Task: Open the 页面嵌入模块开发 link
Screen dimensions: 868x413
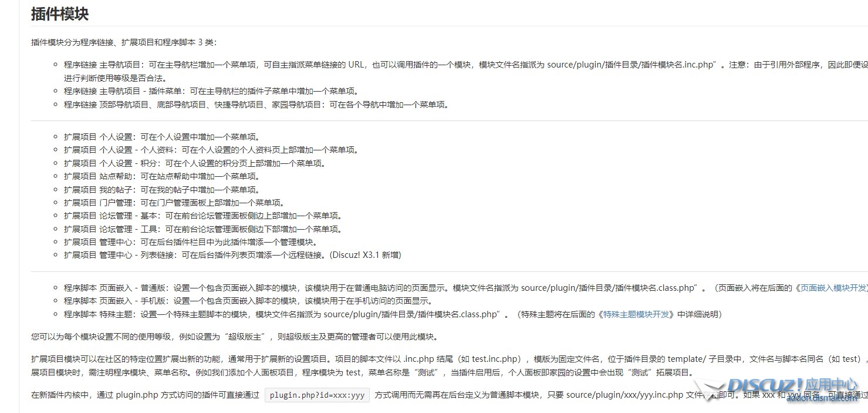Action: pos(833,288)
